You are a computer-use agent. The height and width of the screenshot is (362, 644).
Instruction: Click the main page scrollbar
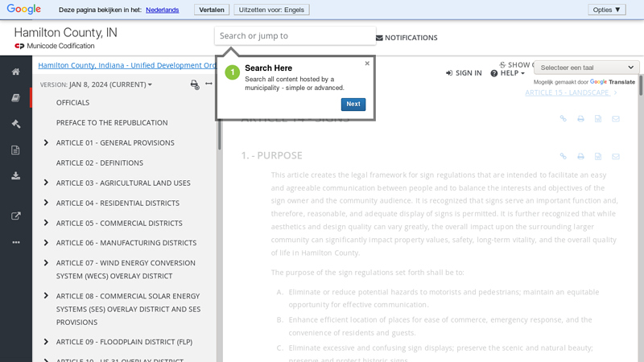coord(641,85)
